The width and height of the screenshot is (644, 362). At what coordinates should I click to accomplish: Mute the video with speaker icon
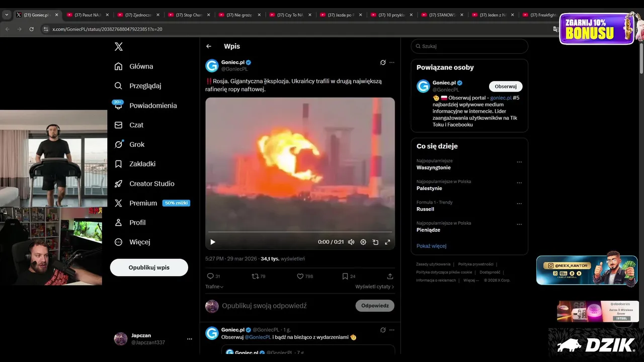point(351,242)
